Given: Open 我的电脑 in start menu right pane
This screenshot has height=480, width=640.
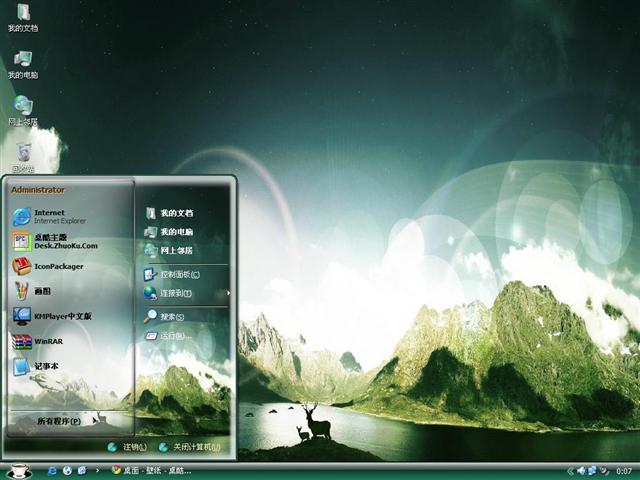Looking at the screenshot, I should click(x=169, y=231).
